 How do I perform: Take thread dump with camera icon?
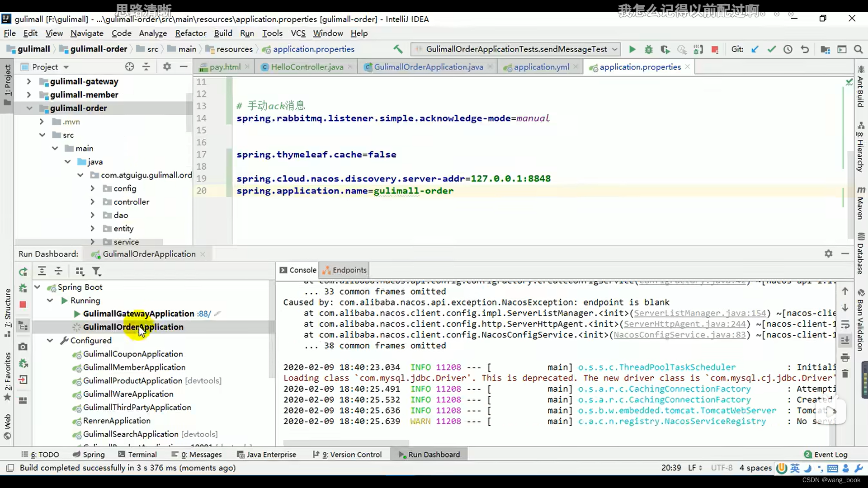23,347
